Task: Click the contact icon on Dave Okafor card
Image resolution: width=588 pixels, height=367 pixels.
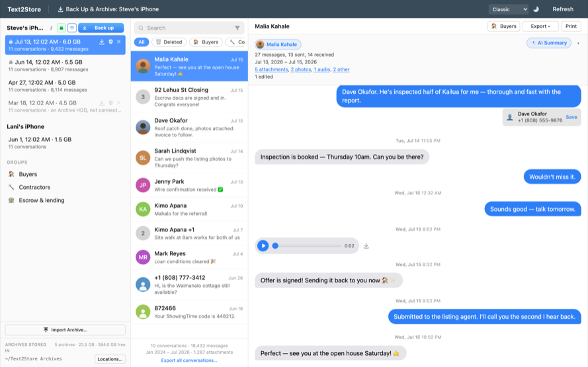Action: pyautogui.click(x=510, y=117)
